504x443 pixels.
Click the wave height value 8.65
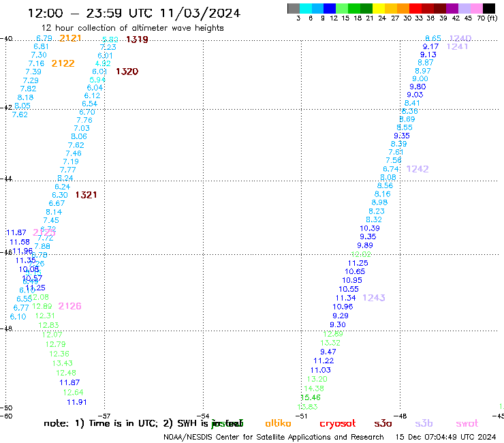tap(433, 38)
